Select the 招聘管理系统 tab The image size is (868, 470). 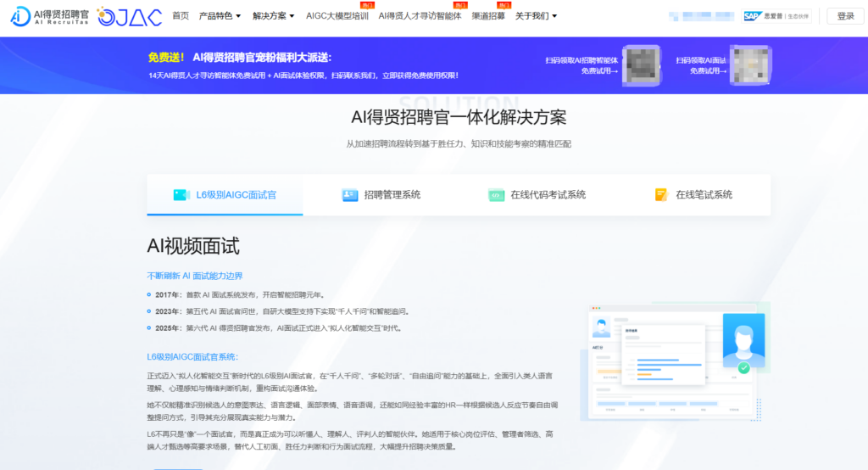(x=381, y=194)
